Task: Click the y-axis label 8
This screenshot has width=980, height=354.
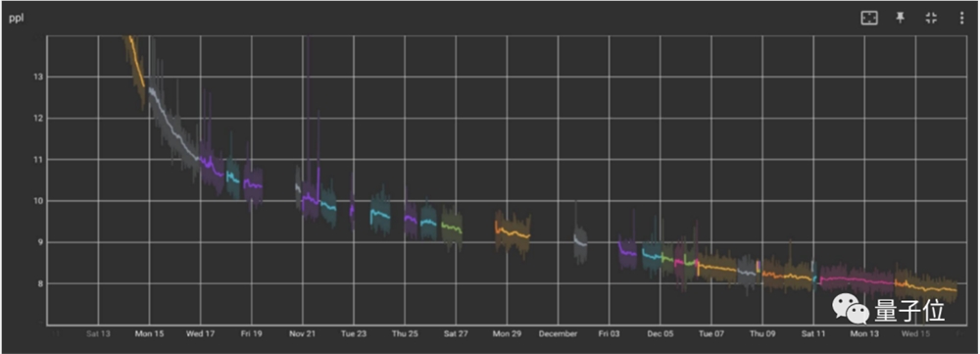Action: click(40, 283)
